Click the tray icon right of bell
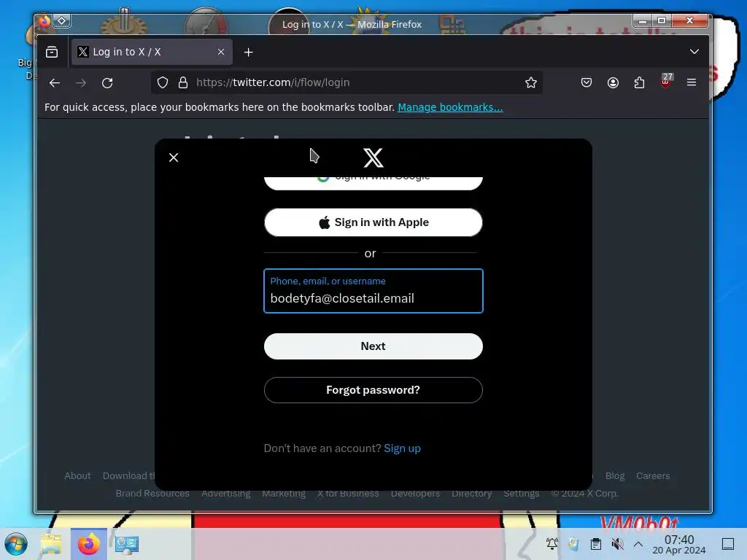Screen dimensions: 747x560 573,544
